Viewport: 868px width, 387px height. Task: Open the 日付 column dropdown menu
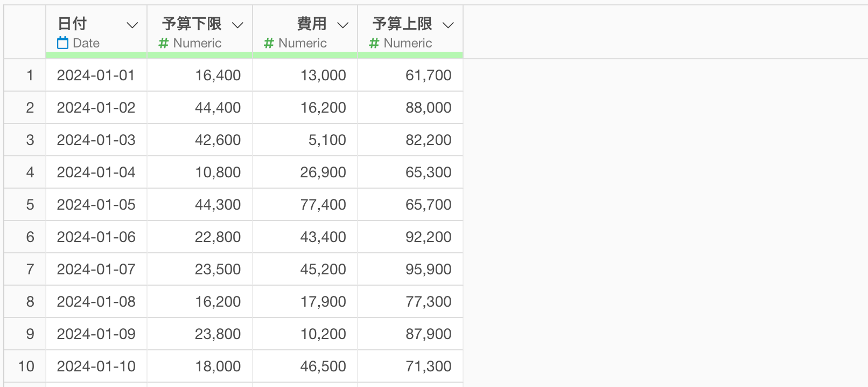(132, 25)
